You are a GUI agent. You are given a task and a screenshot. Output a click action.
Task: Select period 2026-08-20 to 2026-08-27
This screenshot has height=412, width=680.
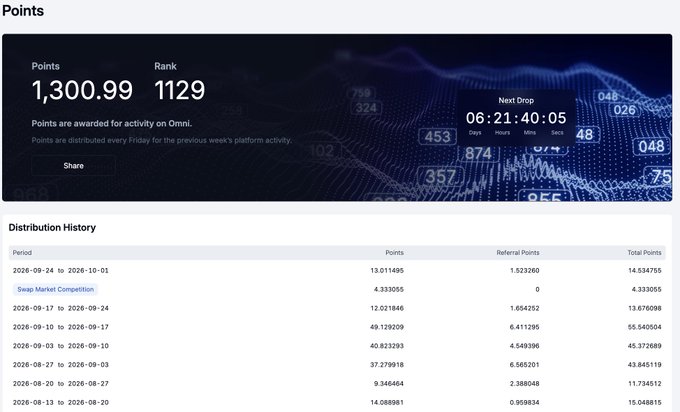61,383
